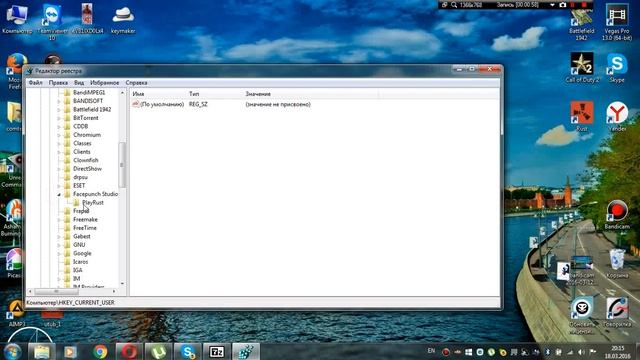The width and height of the screenshot is (640, 360).
Task: Open the Windows Start button
Action: click(12, 351)
